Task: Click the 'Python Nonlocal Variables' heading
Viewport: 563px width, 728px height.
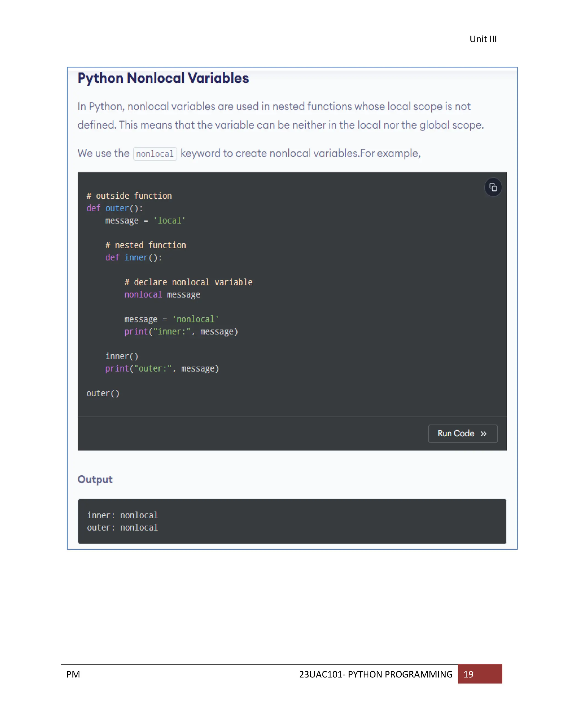Action: [x=163, y=78]
